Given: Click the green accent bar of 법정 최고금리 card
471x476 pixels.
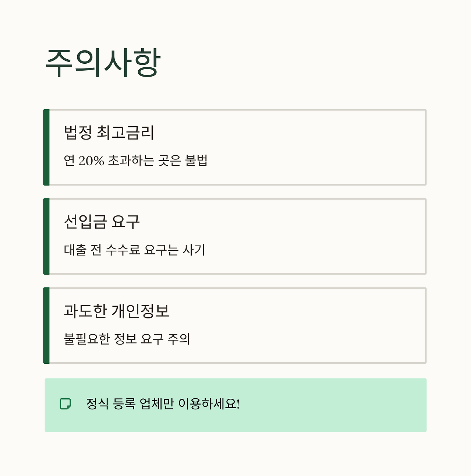Looking at the screenshot, I should pos(46,147).
